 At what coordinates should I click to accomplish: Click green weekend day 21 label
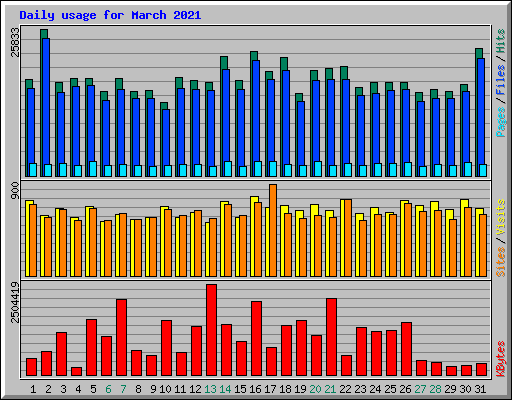(x=330, y=389)
